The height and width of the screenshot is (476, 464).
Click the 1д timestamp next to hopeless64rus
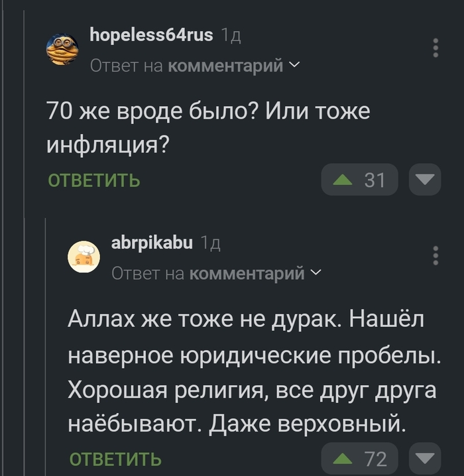[231, 36]
